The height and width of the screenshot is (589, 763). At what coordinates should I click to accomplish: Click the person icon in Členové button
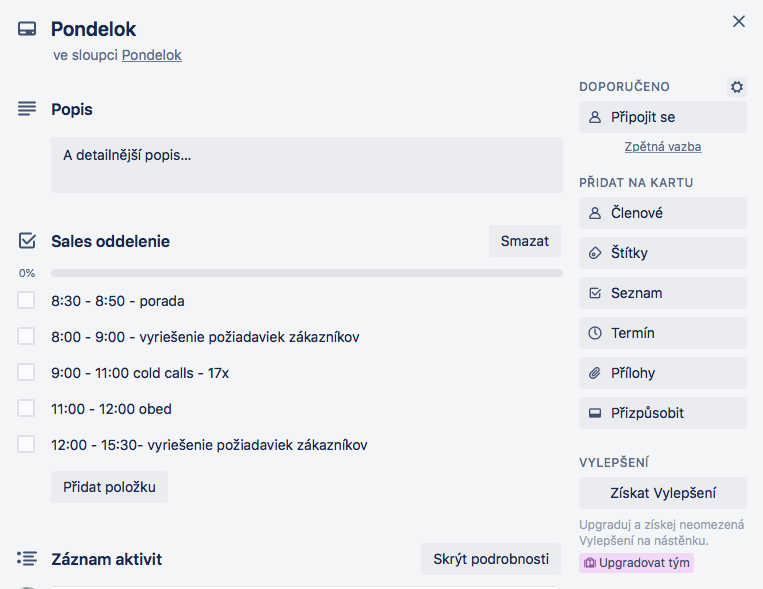point(595,213)
